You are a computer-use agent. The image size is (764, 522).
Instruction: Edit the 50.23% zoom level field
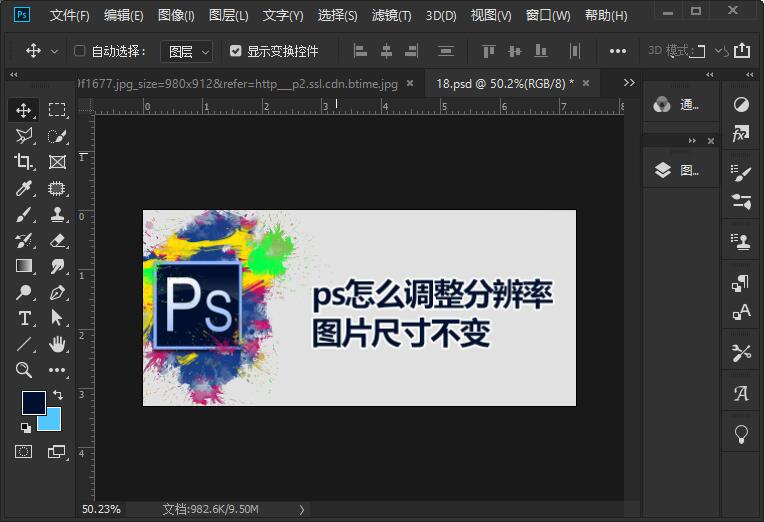click(101, 509)
